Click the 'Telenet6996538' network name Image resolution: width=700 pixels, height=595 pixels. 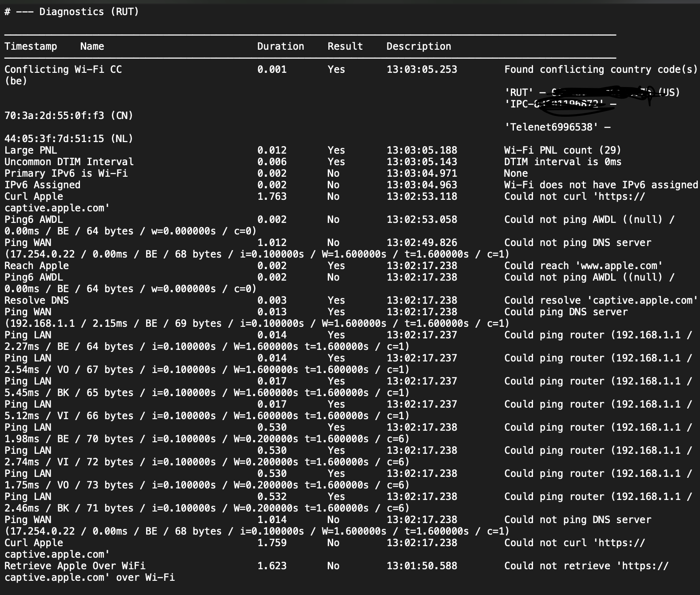(551, 127)
